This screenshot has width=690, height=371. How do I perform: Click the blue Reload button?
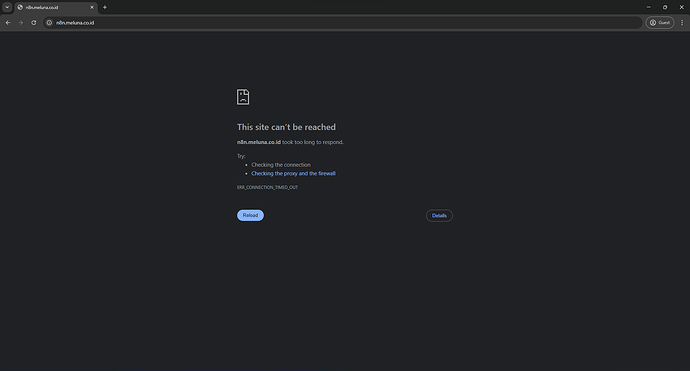(250, 215)
